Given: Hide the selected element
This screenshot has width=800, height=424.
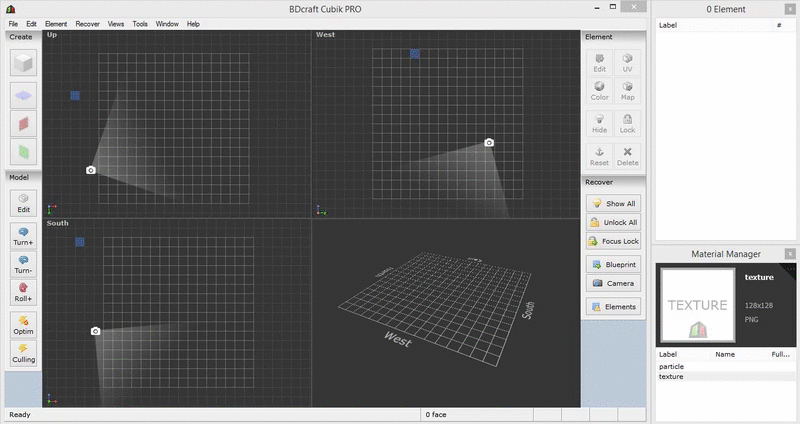Looking at the screenshot, I should pyautogui.click(x=599, y=124).
